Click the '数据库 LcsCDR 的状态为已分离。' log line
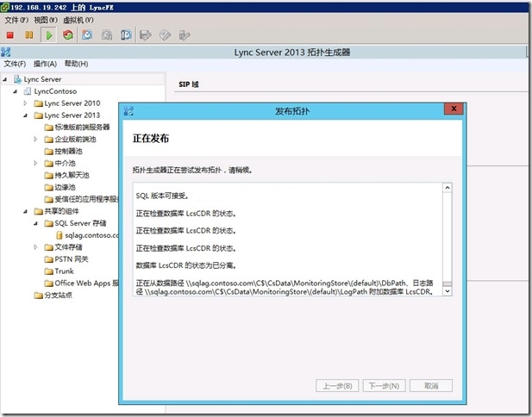The height and width of the screenshot is (417, 532). pos(186,265)
